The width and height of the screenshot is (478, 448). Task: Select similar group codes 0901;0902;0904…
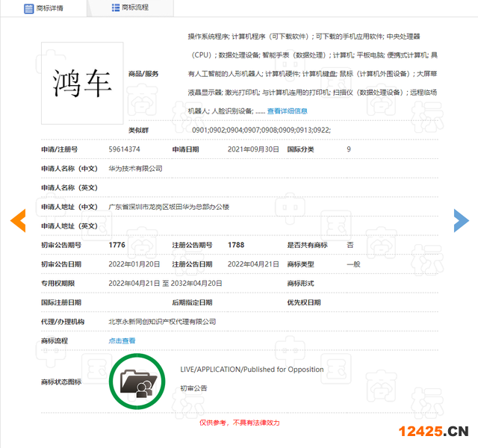261,130
